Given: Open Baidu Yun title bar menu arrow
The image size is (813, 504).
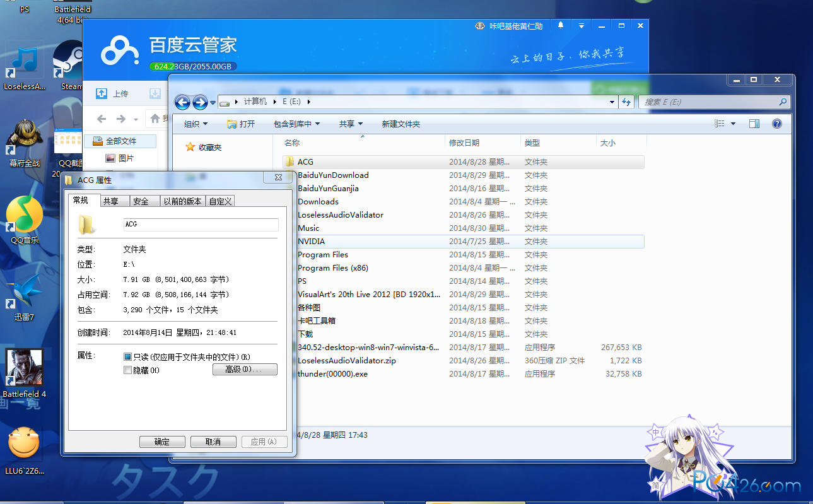Looking at the screenshot, I should [581, 26].
